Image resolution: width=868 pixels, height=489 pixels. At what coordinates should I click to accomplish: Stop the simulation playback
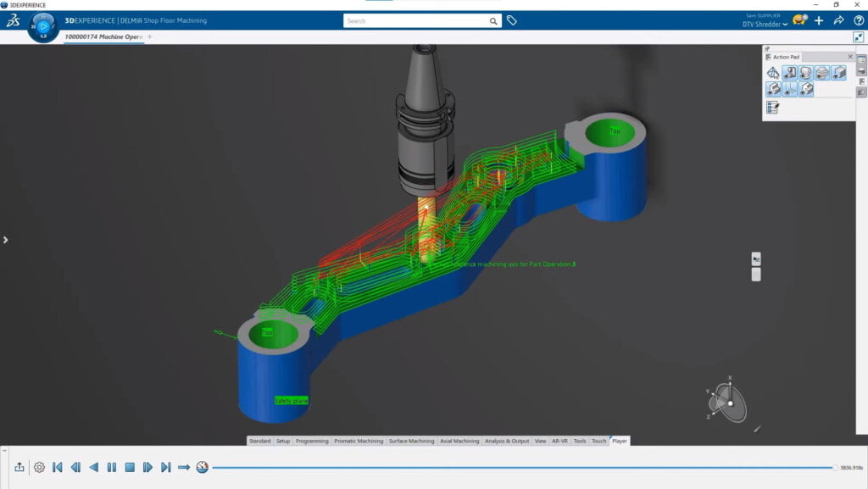tap(130, 467)
